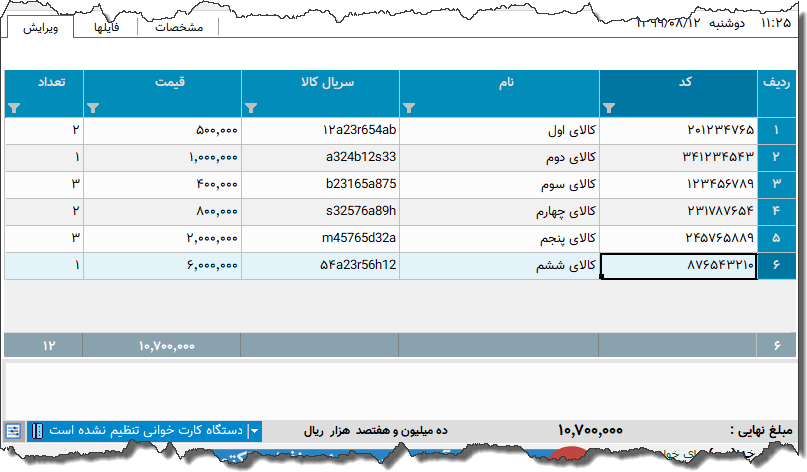Click the settings icon in bottom-left corner
807x472 pixels.
13,430
